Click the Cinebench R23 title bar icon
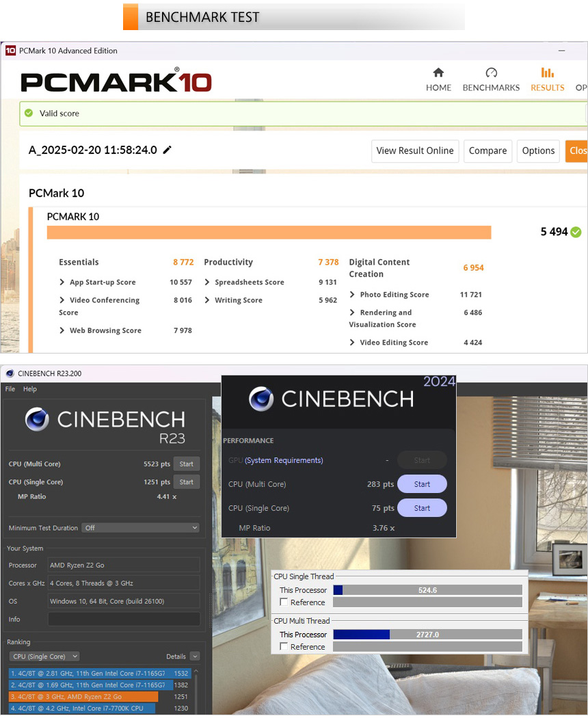Screen dimensions: 588x718 (10, 373)
